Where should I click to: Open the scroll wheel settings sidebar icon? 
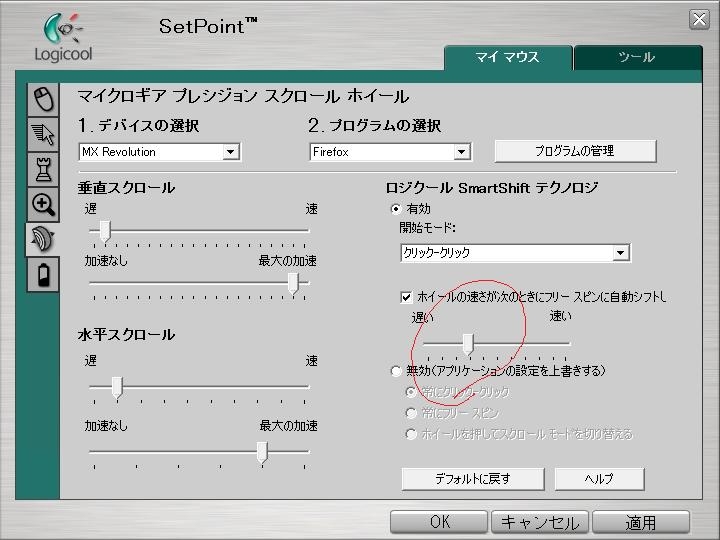[x=43, y=239]
